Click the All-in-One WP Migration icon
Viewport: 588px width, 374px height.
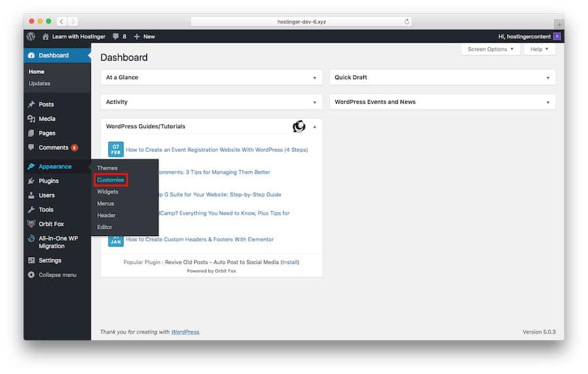pos(31,239)
